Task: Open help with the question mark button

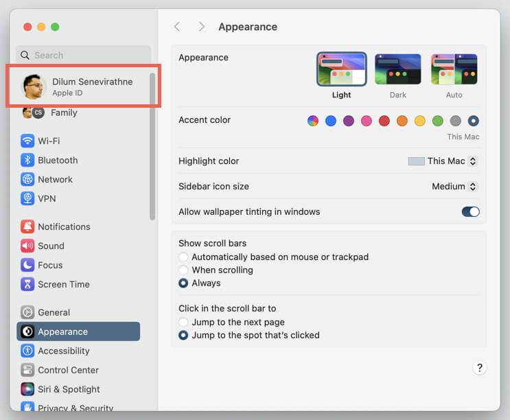Action: pyautogui.click(x=479, y=368)
